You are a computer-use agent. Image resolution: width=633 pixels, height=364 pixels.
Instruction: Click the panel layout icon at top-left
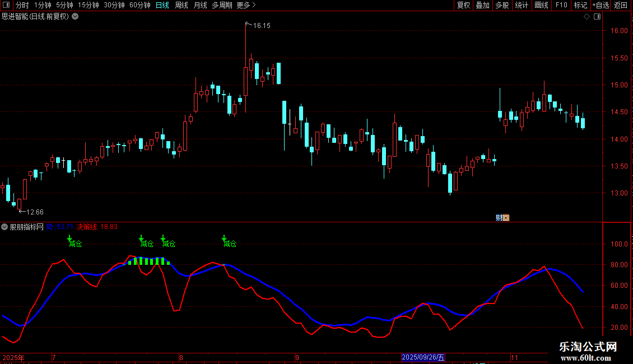pyautogui.click(x=6, y=5)
